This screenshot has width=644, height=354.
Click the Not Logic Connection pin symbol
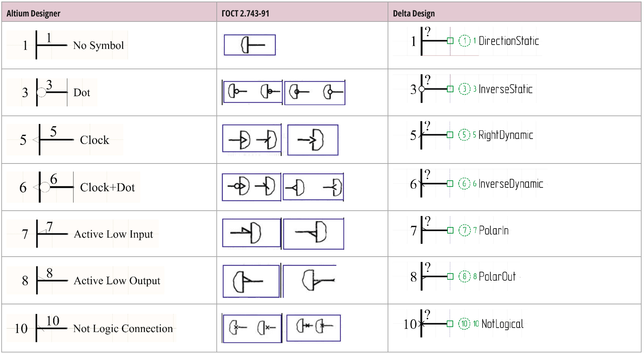(52, 328)
